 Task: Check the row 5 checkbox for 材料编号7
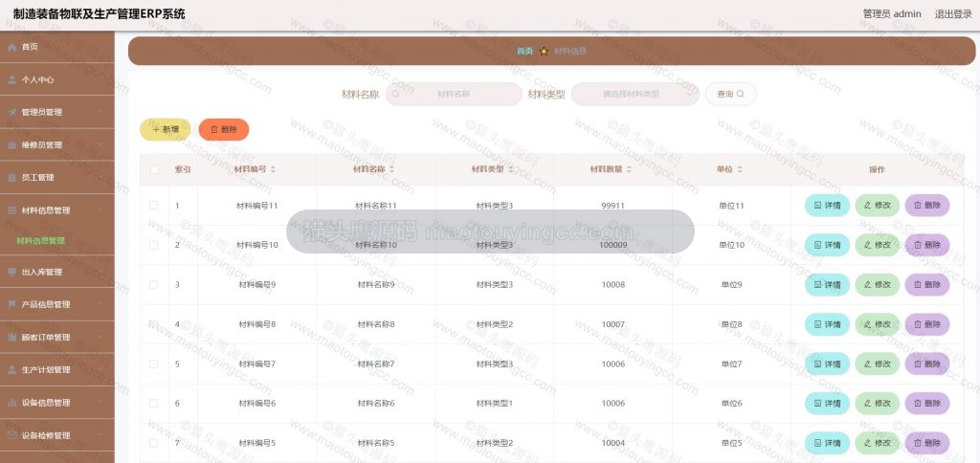(x=154, y=364)
